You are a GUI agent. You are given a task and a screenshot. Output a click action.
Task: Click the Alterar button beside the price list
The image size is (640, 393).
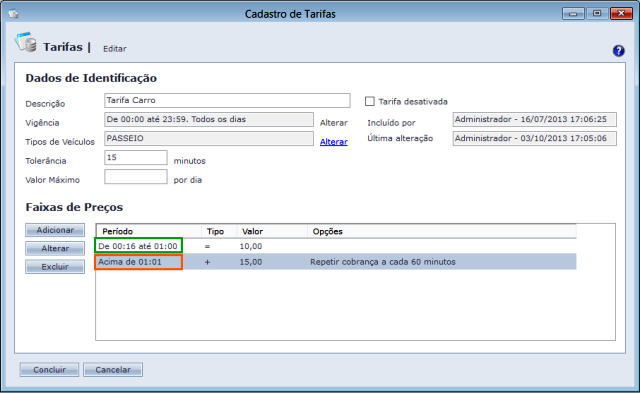pyautogui.click(x=55, y=248)
